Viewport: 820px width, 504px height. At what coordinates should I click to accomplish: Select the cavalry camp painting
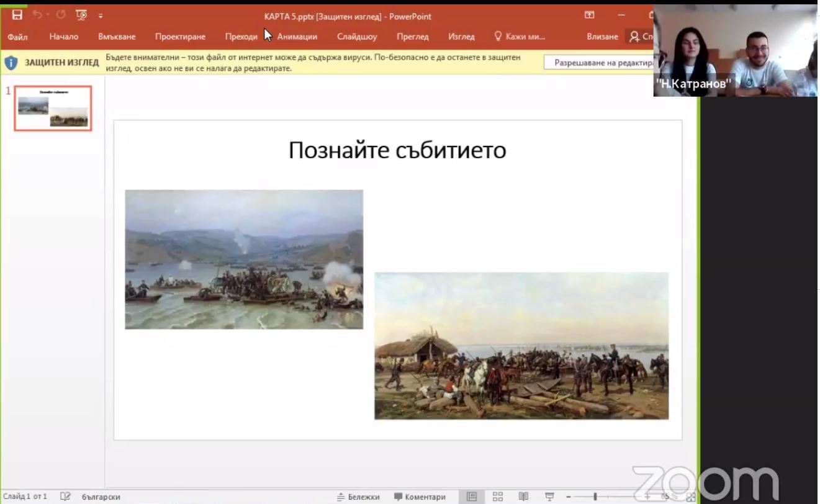[x=521, y=346]
